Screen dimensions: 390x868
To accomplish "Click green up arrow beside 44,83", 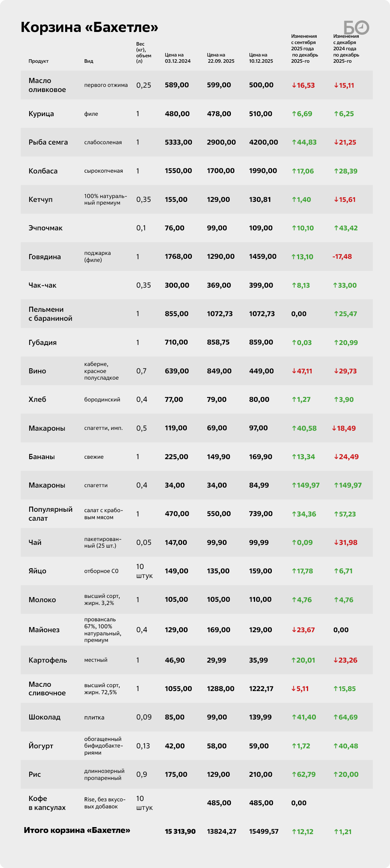I will click(294, 142).
